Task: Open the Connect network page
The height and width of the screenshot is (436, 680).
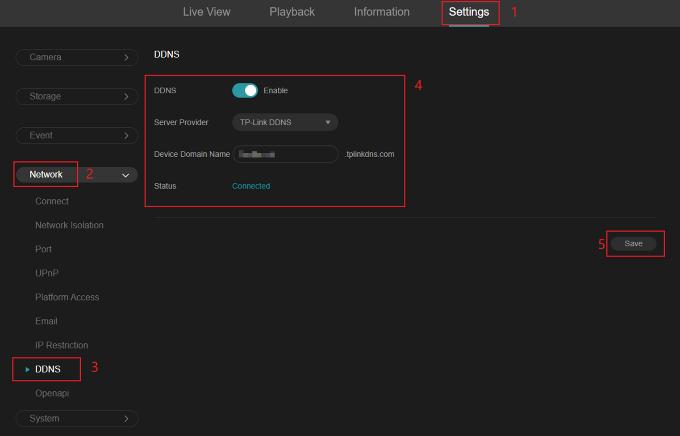Action: pos(52,201)
